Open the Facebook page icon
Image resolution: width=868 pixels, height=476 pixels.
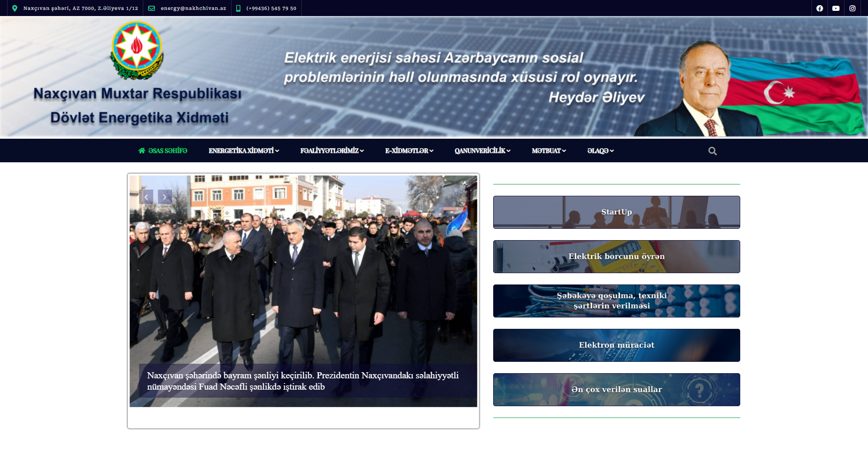pyautogui.click(x=819, y=8)
